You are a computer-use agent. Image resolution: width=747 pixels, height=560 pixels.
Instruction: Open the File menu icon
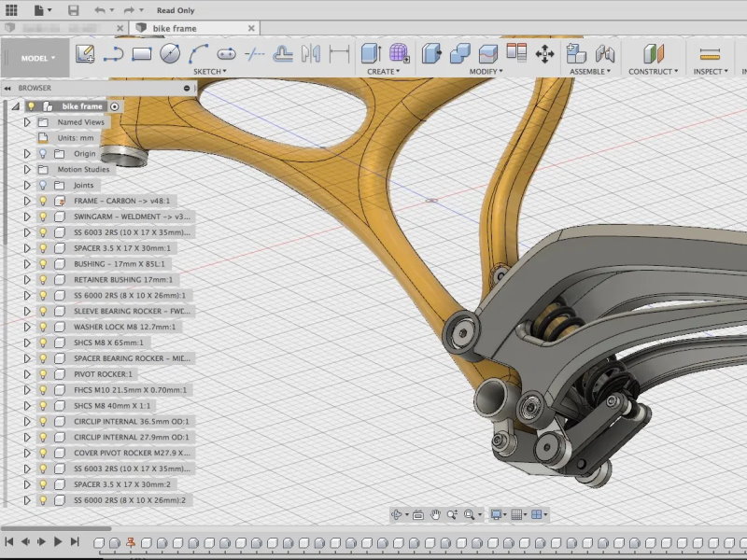click(x=42, y=10)
